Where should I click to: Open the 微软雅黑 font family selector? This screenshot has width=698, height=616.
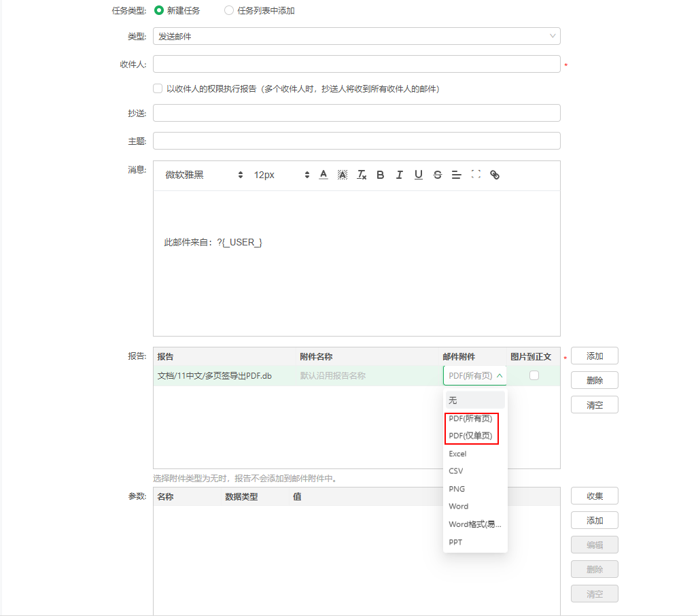[x=204, y=175]
